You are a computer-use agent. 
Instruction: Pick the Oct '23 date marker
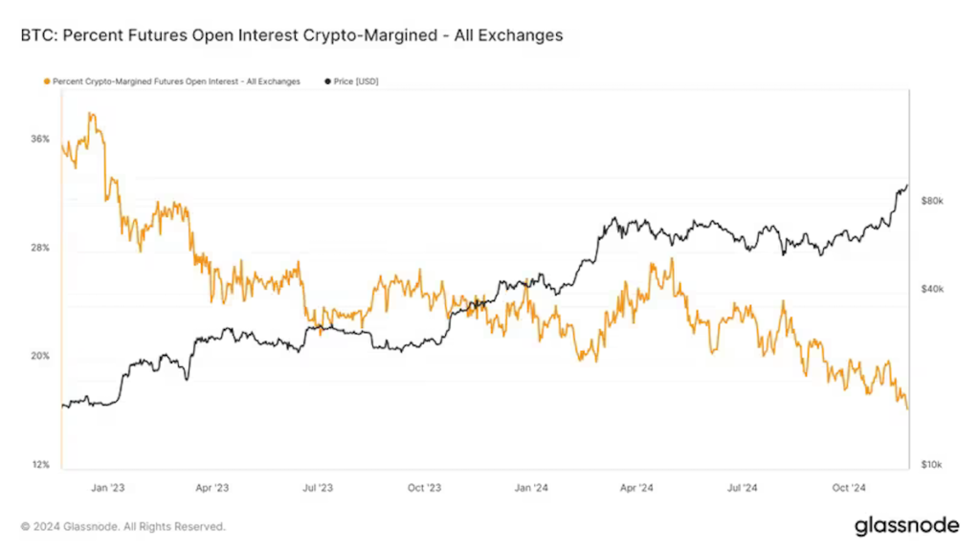pyautogui.click(x=423, y=487)
